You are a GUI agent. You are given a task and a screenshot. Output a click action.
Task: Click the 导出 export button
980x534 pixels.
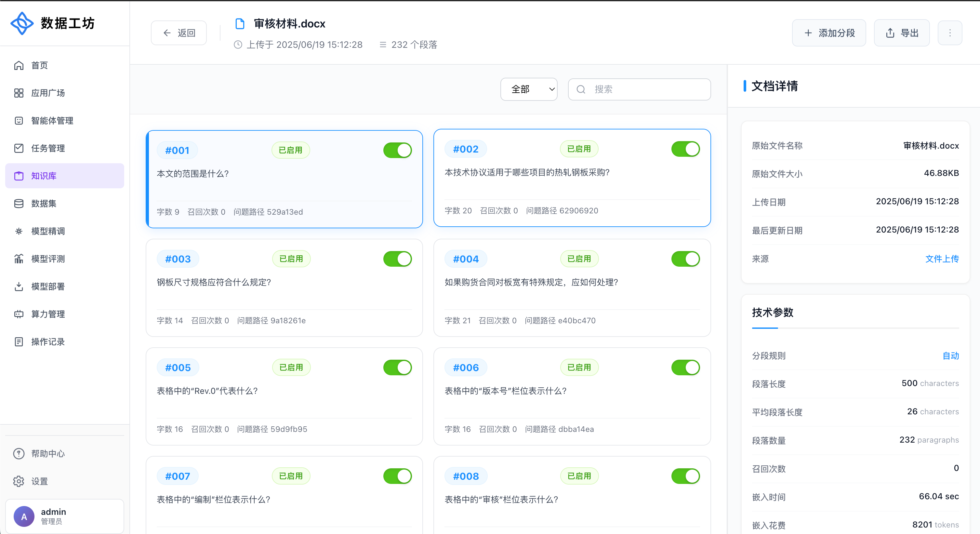click(901, 33)
